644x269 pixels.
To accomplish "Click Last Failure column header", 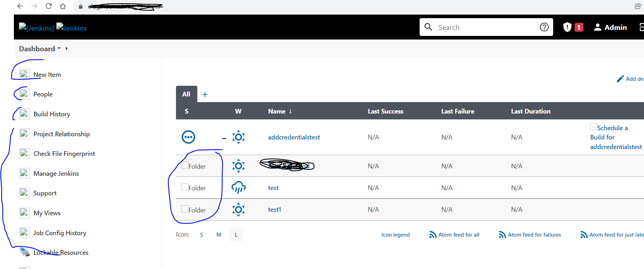I will (458, 111).
